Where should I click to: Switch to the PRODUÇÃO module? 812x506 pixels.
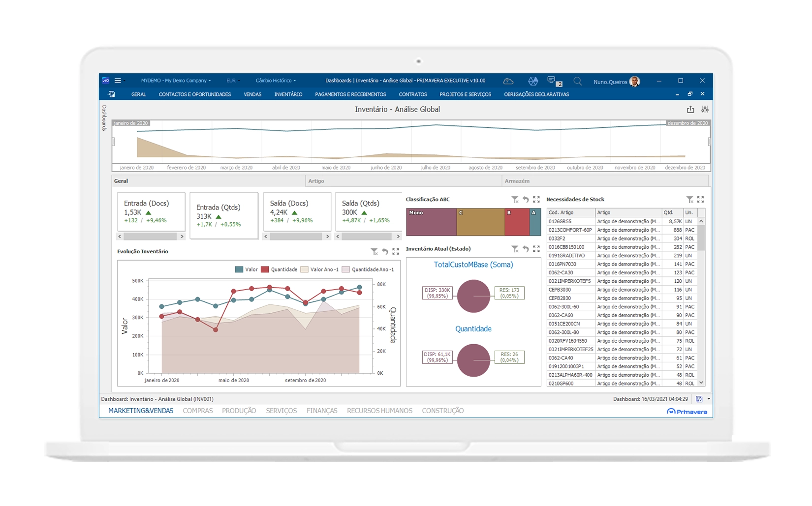point(239,411)
